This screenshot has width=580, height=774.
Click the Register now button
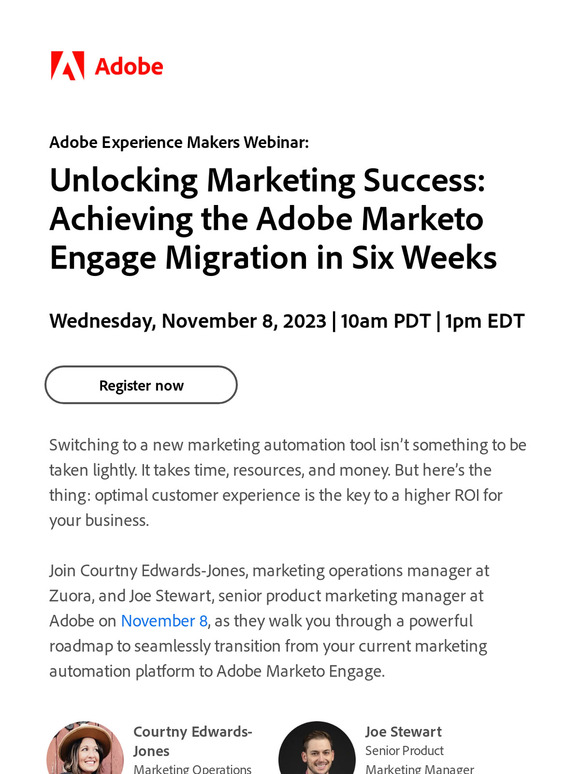(x=141, y=385)
